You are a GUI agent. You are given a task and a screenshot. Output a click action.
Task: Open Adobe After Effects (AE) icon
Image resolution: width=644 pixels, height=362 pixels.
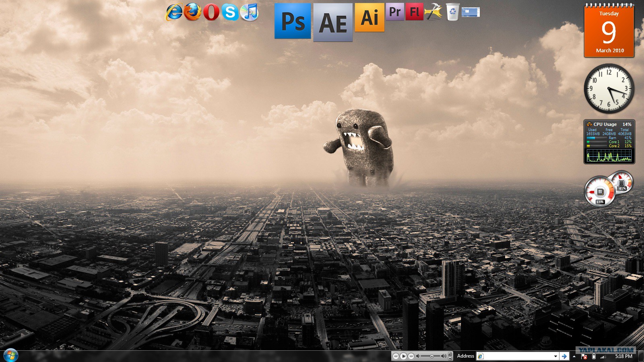coord(333,23)
